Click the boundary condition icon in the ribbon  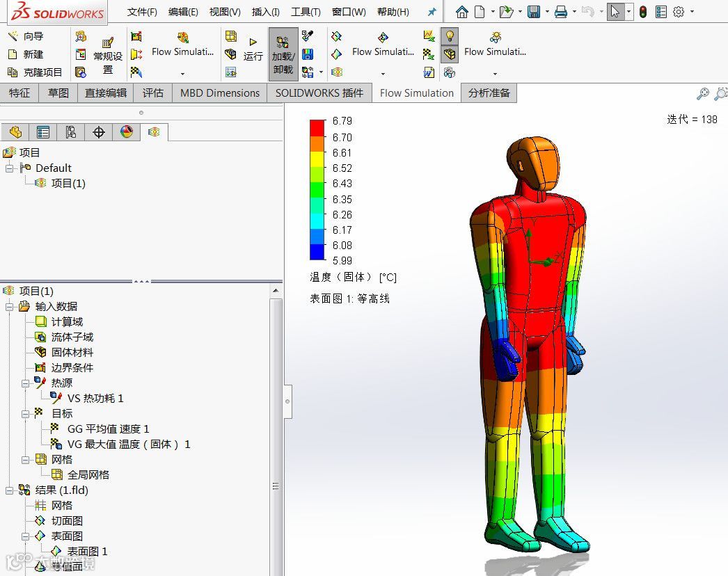[x=136, y=36]
